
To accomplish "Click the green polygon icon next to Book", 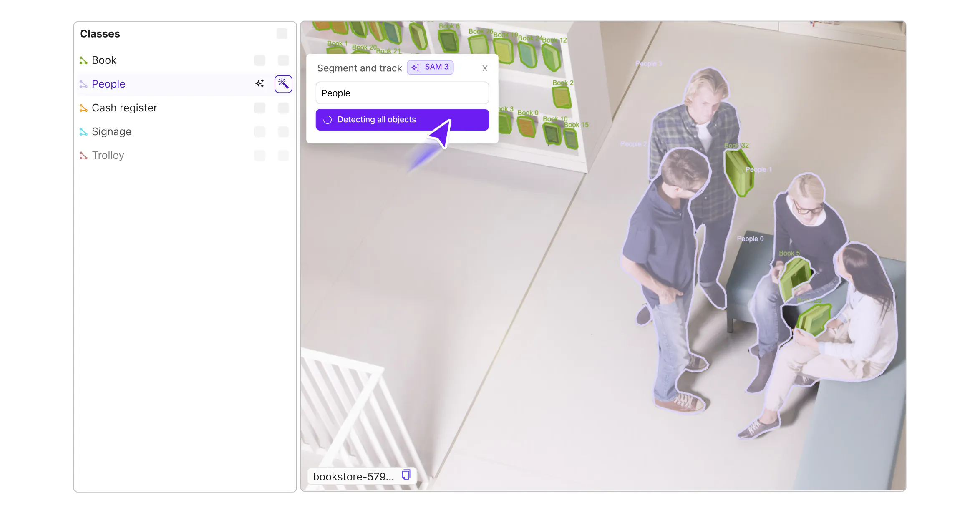I will [83, 60].
